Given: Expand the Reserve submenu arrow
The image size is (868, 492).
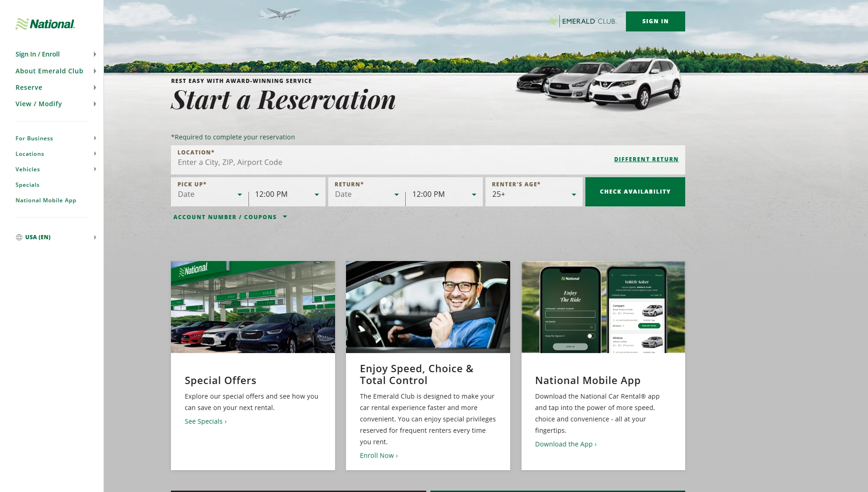Looking at the screenshot, I should [x=95, y=87].
